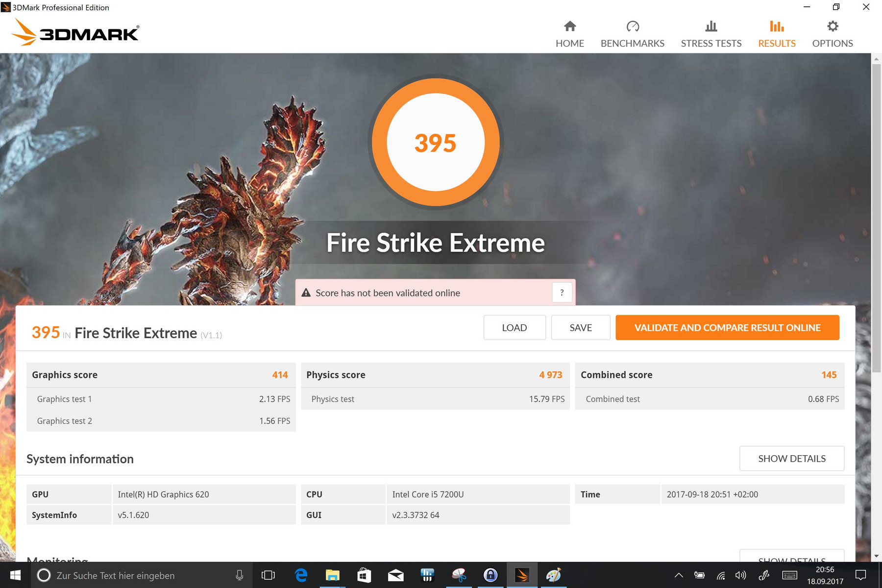Screen dimensions: 882x588
Task: Select the Combined test 0.68 FPS value
Action: pos(823,399)
